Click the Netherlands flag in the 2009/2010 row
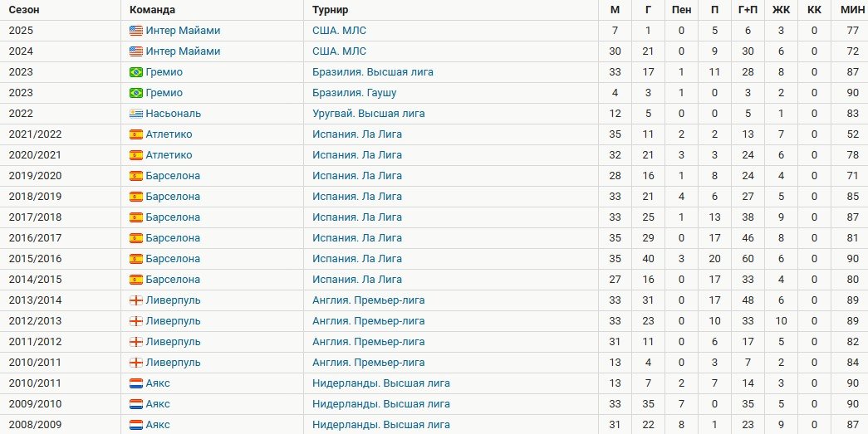 click(x=136, y=404)
